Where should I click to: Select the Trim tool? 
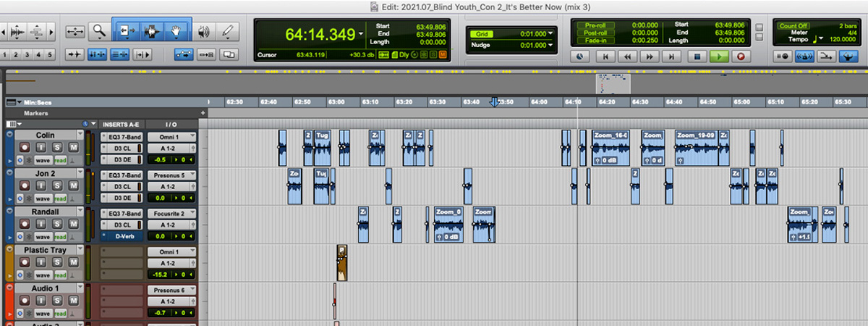click(127, 31)
